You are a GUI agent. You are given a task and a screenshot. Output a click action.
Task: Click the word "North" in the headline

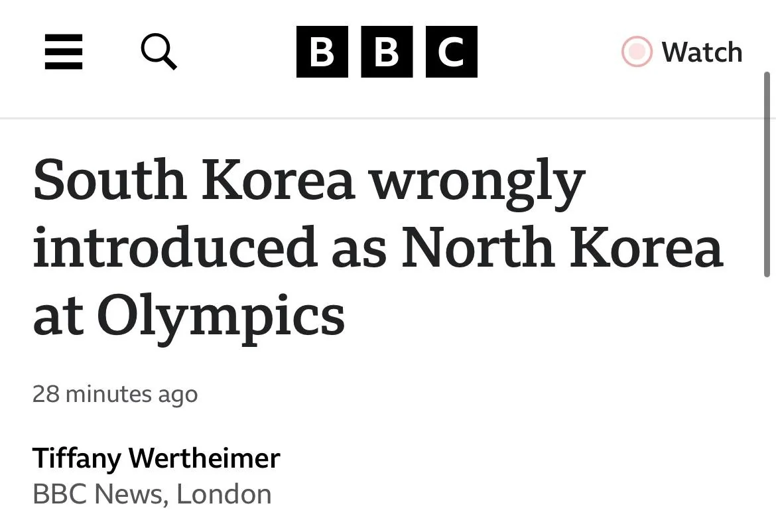[478, 248]
